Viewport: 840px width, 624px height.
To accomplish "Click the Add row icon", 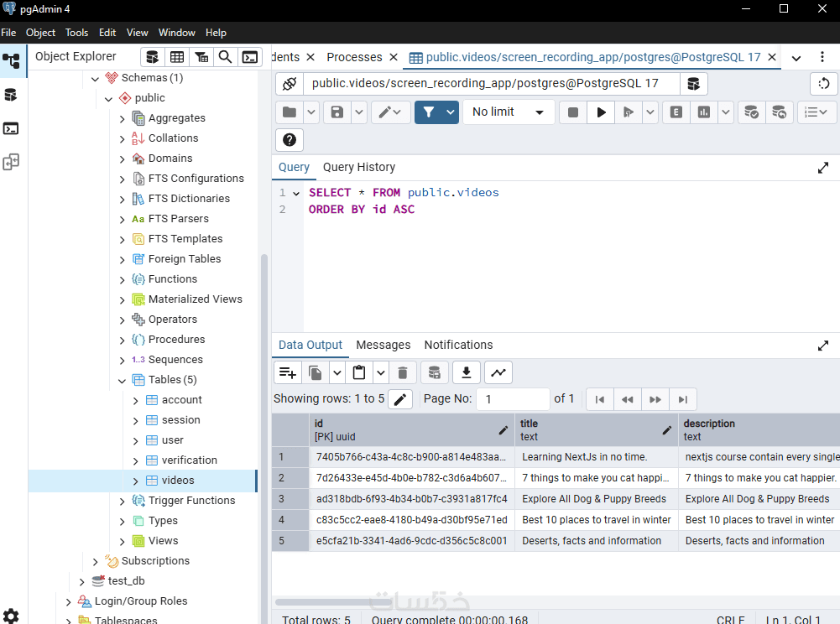I will pos(288,372).
